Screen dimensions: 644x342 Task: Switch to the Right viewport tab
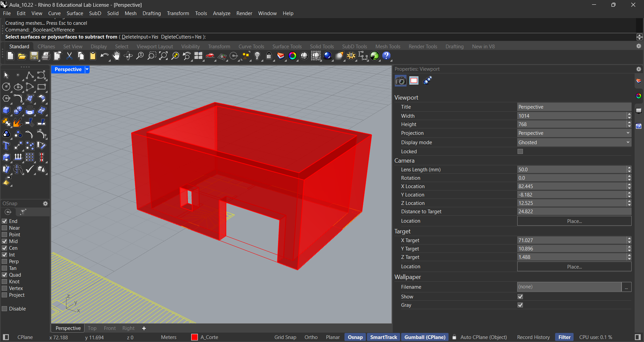point(128,328)
